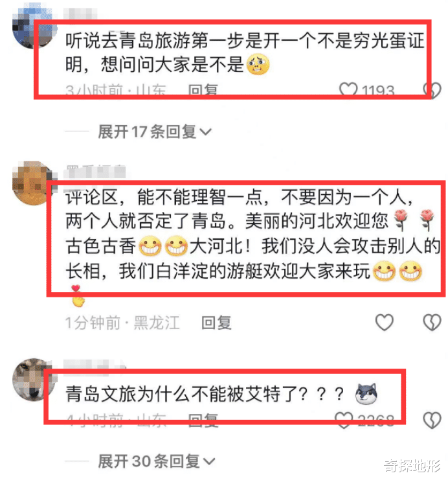Viewport: 448px width, 482px height.
Task: Tap the husky emoji in third comment
Action: click(366, 394)
